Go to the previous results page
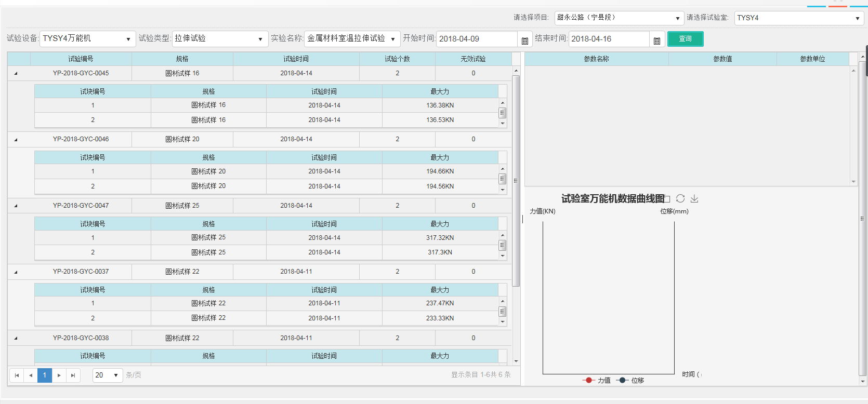Screen dimensions: 868x404 tap(31, 375)
